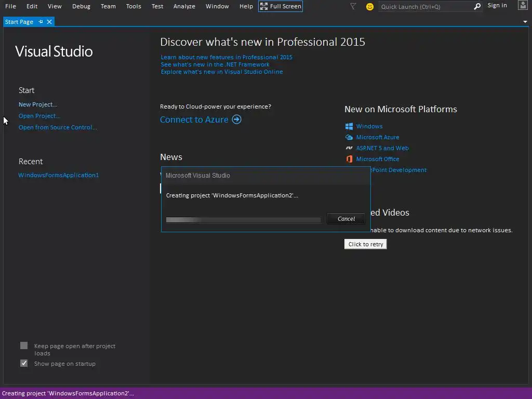Open Learn about new features in Professional 2015
The image size is (532, 399).
tap(227, 57)
